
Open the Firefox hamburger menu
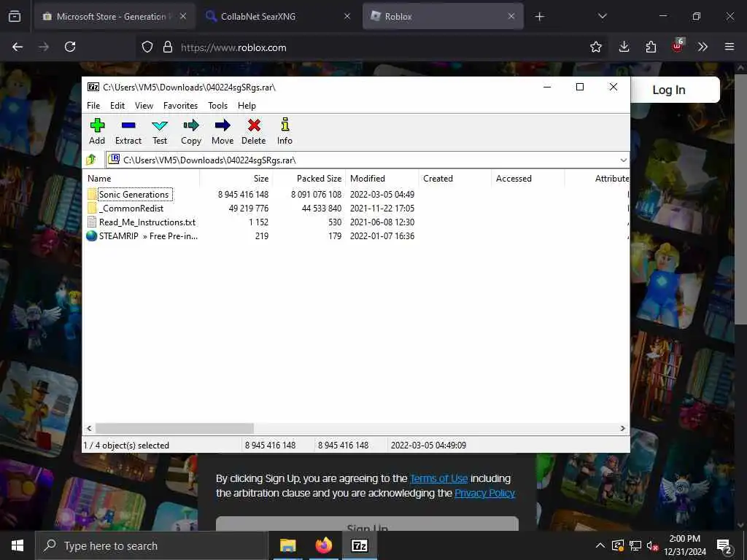click(729, 47)
